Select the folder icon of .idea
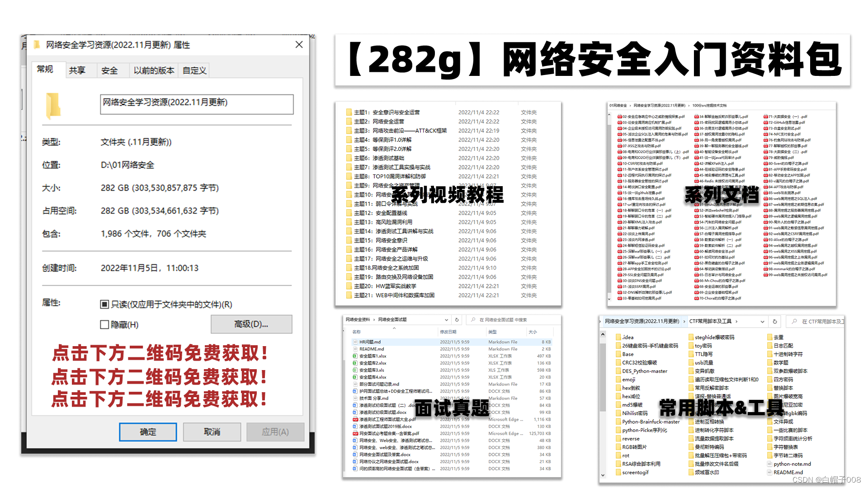 pos(618,337)
